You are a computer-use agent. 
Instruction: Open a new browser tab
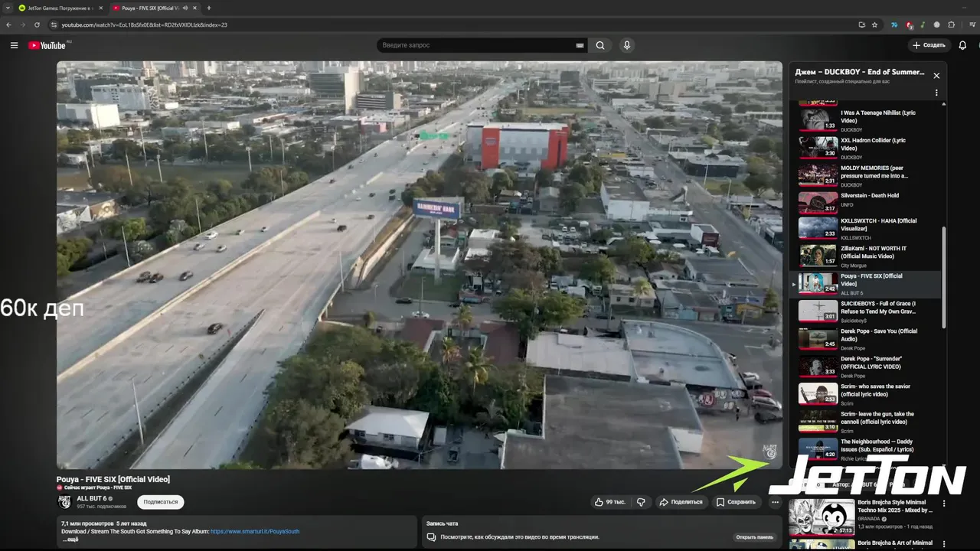click(209, 8)
